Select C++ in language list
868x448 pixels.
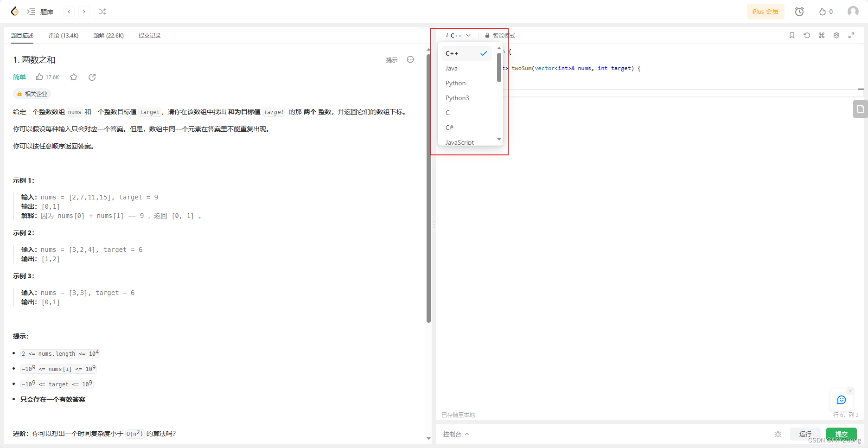[x=466, y=53]
